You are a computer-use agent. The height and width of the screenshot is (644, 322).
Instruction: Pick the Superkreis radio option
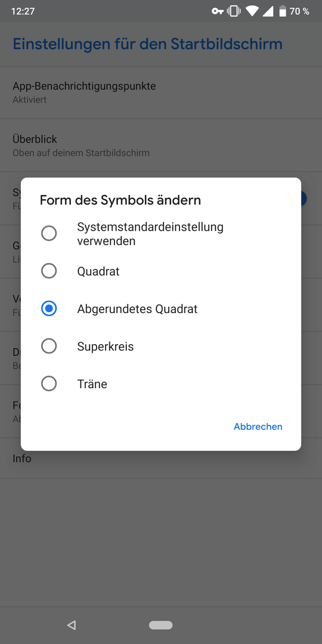click(49, 346)
